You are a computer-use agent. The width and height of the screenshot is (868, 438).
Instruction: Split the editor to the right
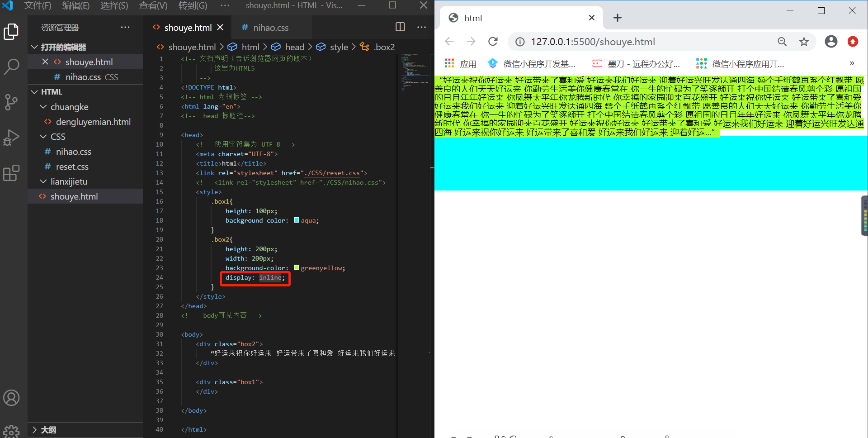[x=400, y=27]
